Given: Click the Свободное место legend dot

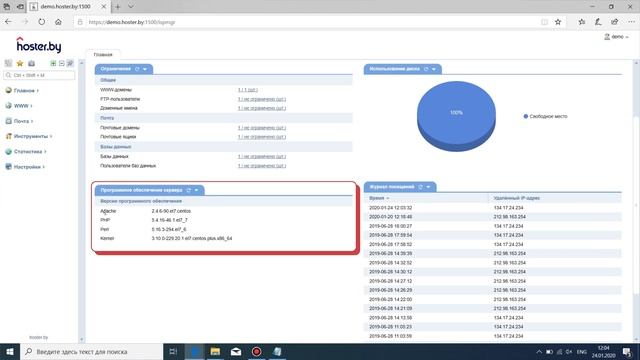Looking at the screenshot, I should click(526, 116).
